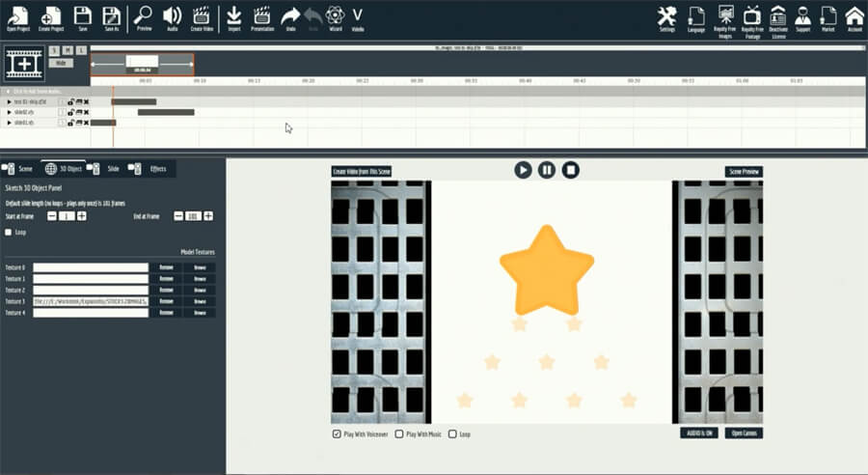868x475 pixels.
Task: Open Royalty Free Footage TV icon
Action: [x=752, y=21]
